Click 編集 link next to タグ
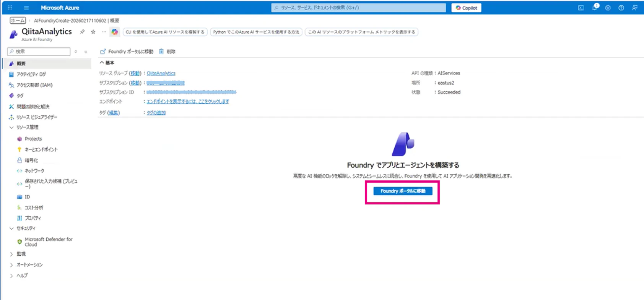Image resolution: width=644 pixels, height=300 pixels. pos(114,113)
